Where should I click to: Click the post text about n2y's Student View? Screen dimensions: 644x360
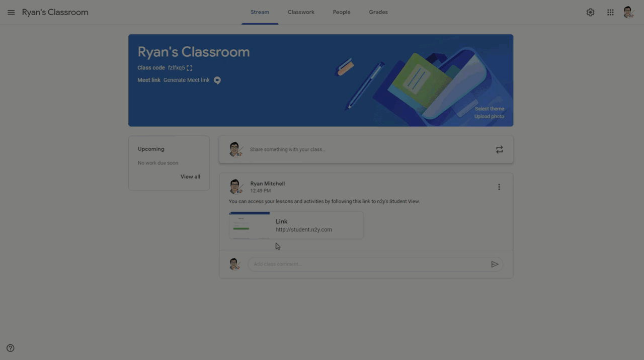tap(324, 202)
